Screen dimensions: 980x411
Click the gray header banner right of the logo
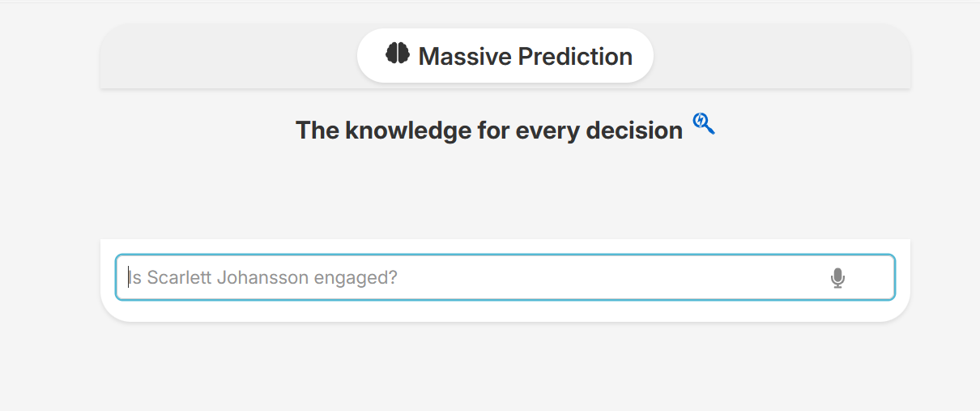coord(778,57)
